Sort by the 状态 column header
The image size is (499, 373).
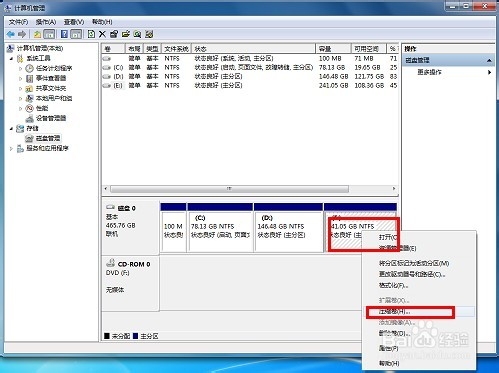[x=253, y=49]
